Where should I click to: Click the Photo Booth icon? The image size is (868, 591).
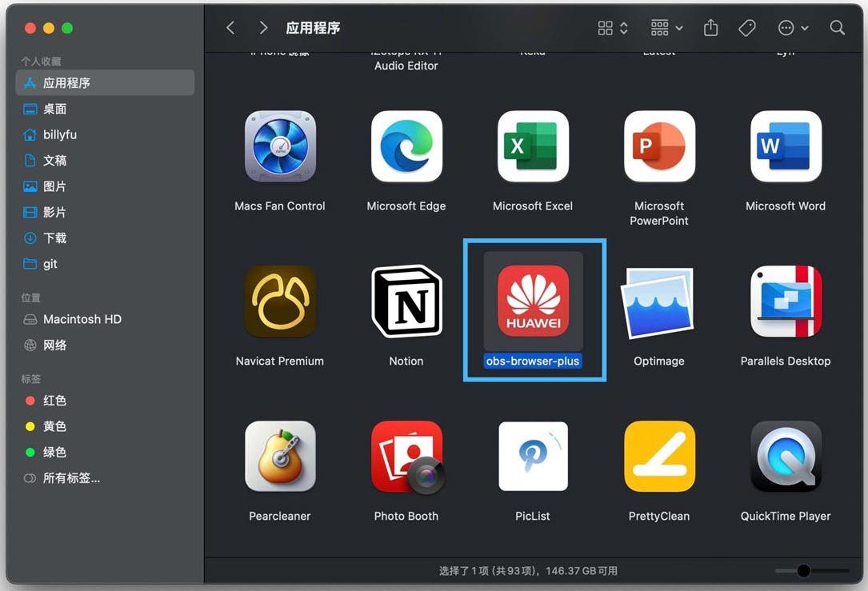point(406,457)
